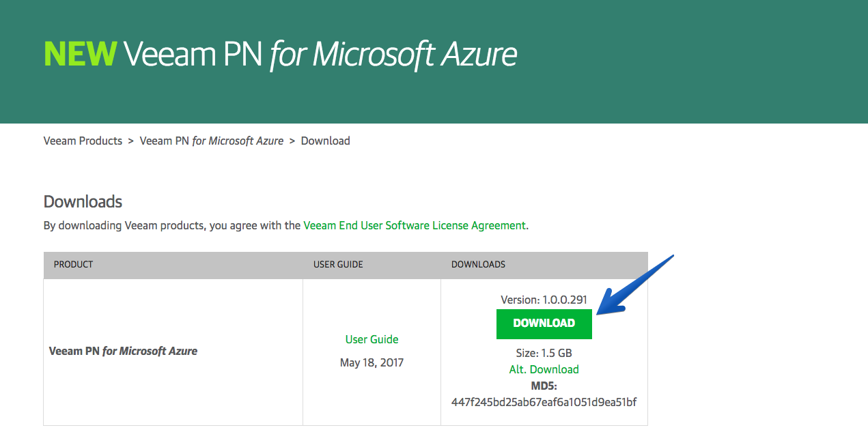This screenshot has height=445, width=868.
Task: Click the May 18, 2017 date
Action: pos(372,362)
